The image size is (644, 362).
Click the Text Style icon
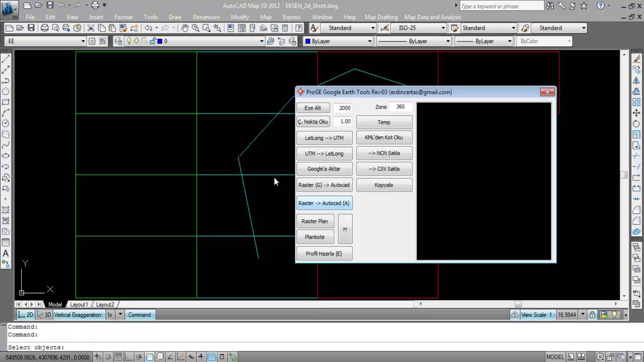(x=314, y=28)
